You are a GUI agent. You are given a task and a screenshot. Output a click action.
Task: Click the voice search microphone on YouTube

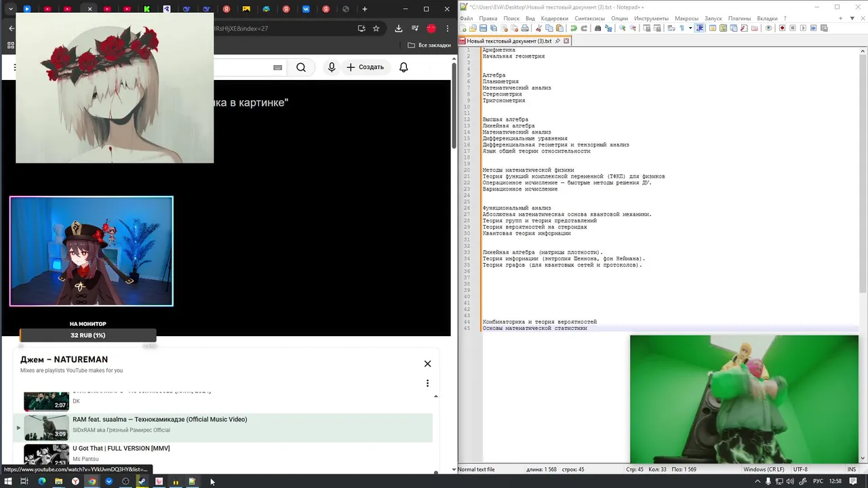[x=332, y=67]
